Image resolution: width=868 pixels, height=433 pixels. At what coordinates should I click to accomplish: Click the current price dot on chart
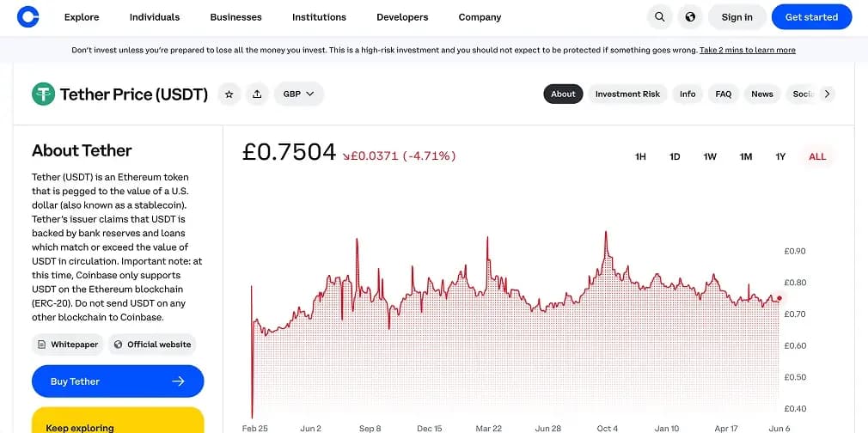point(779,298)
